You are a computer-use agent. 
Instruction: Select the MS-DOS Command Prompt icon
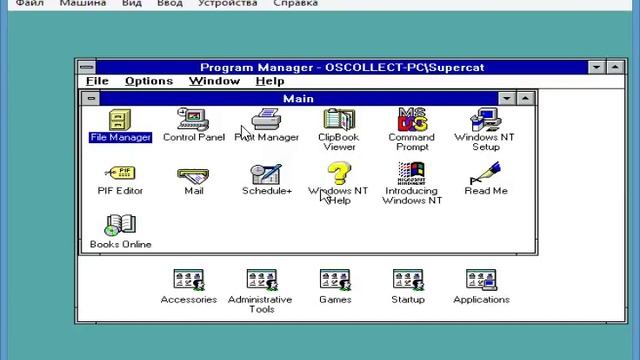412,119
